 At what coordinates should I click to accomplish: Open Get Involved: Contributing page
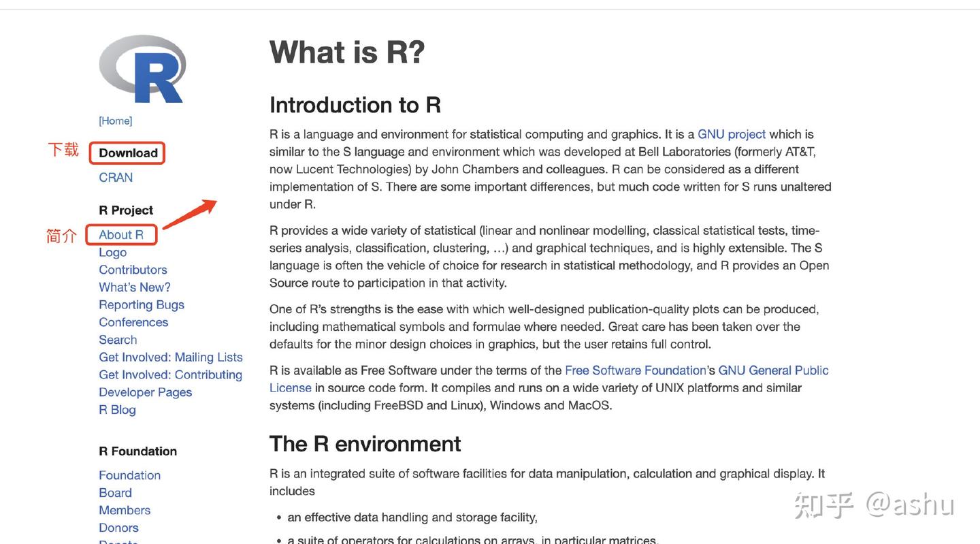[x=170, y=374]
